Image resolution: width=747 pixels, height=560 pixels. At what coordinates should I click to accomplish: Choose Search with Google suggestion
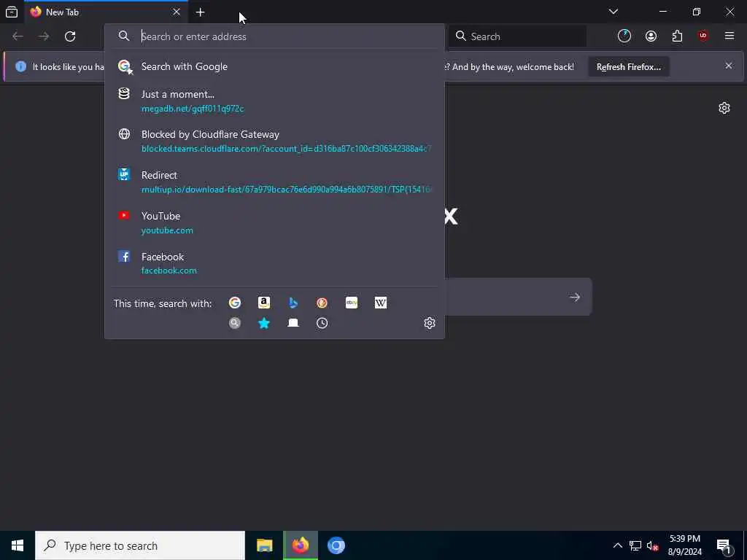point(274,66)
